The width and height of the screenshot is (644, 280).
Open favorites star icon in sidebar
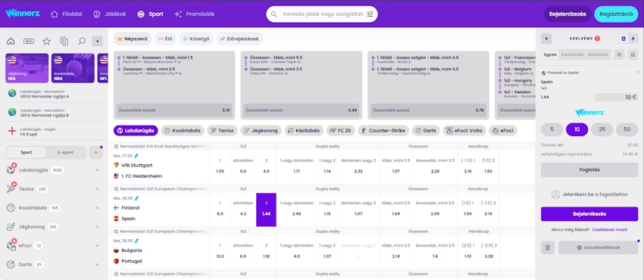[46, 41]
